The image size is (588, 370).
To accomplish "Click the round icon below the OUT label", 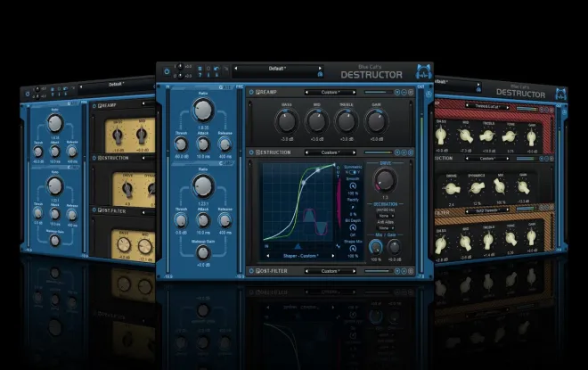I will [x=429, y=95].
